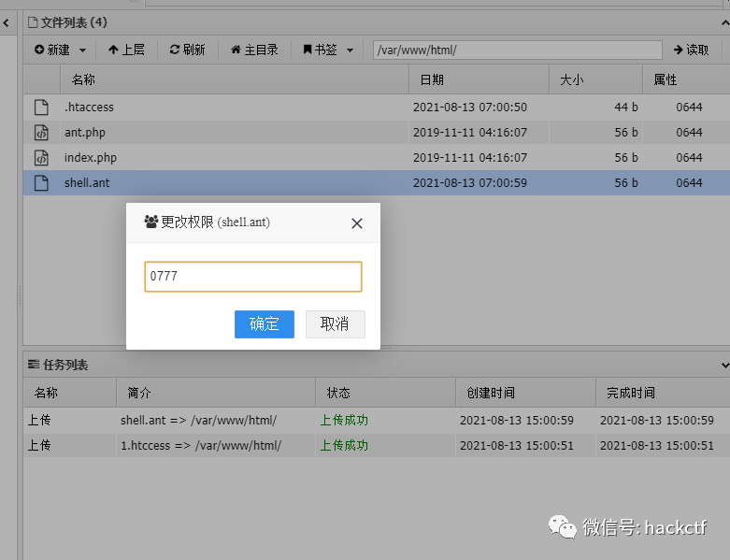The width and height of the screenshot is (730, 560).
Task: Click the users icon in dialog title
Action: [150, 222]
